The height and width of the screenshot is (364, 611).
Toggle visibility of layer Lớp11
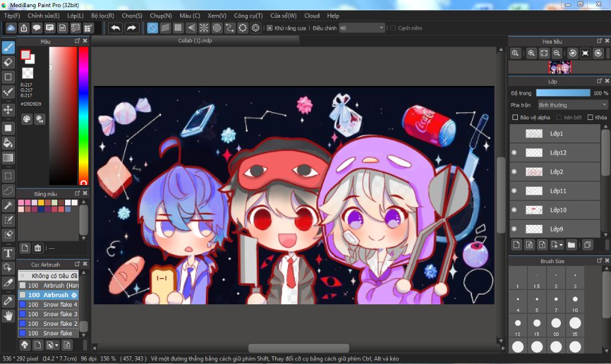(x=514, y=190)
